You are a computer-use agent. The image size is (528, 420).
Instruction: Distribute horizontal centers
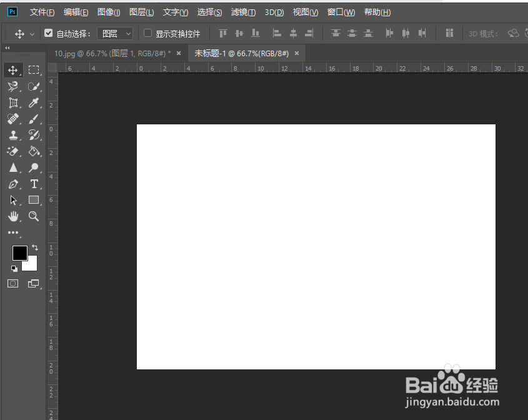pos(406,33)
